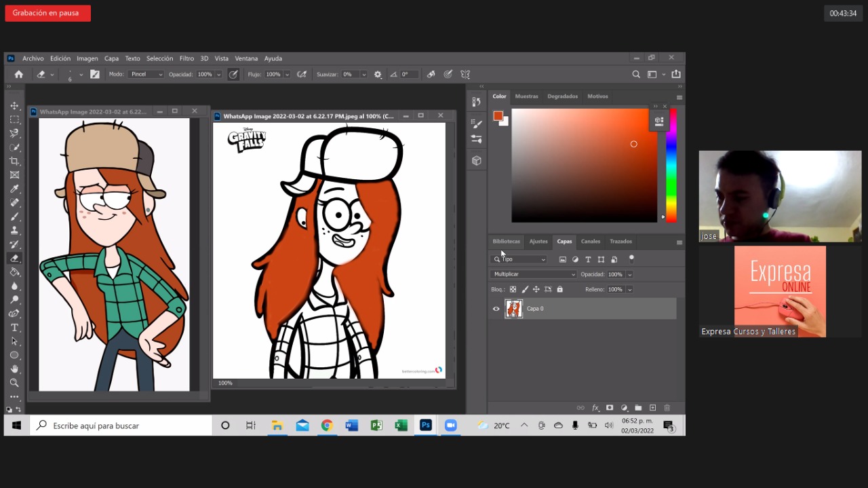This screenshot has height=488, width=868.
Task: Hide the Capa 0 layer
Action: pos(496,309)
